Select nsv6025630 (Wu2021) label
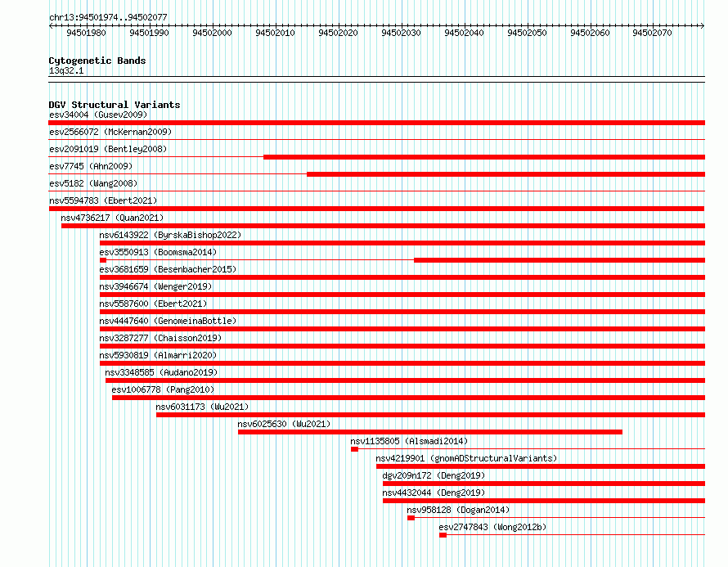 click(x=284, y=424)
